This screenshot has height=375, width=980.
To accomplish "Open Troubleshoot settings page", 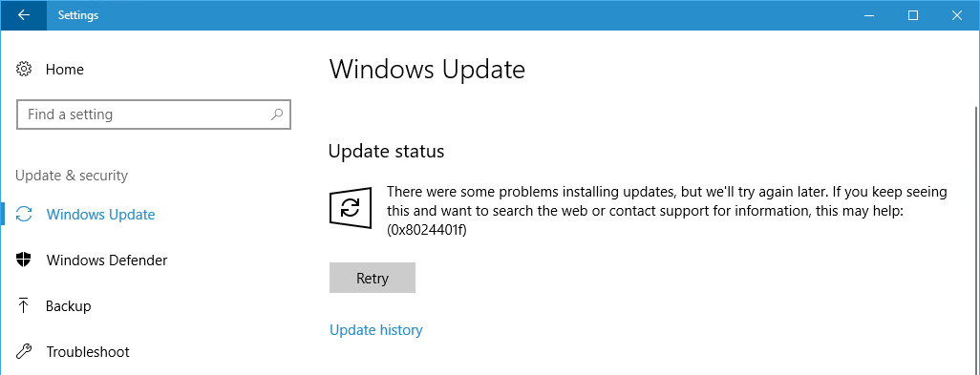I will pyautogui.click(x=88, y=351).
